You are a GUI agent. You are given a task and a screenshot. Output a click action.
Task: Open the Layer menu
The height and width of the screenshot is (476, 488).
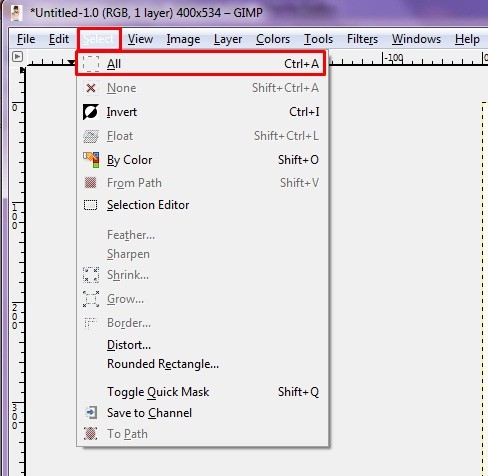tap(228, 39)
